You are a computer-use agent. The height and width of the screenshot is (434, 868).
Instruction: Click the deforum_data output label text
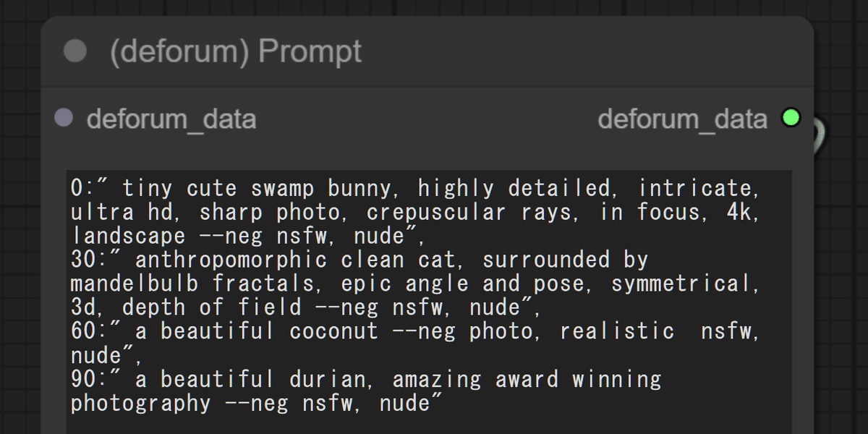[683, 119]
